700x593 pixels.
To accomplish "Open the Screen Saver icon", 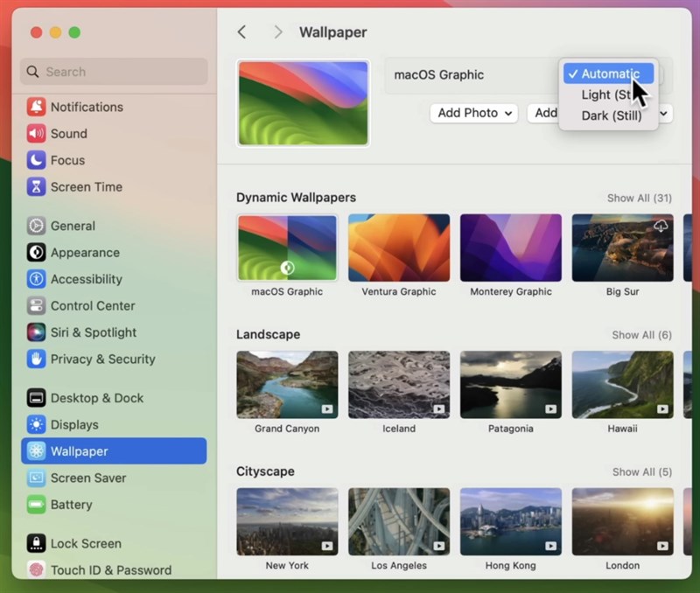I will (36, 478).
